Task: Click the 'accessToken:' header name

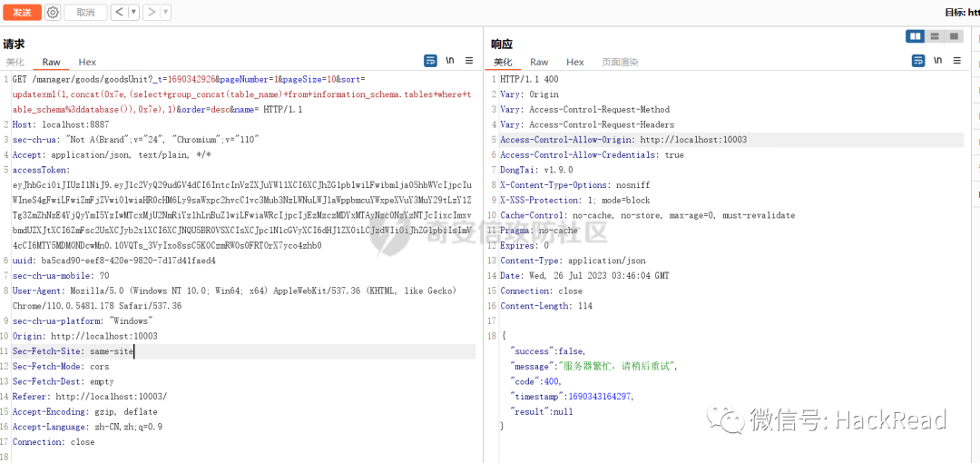Action: click(x=41, y=170)
